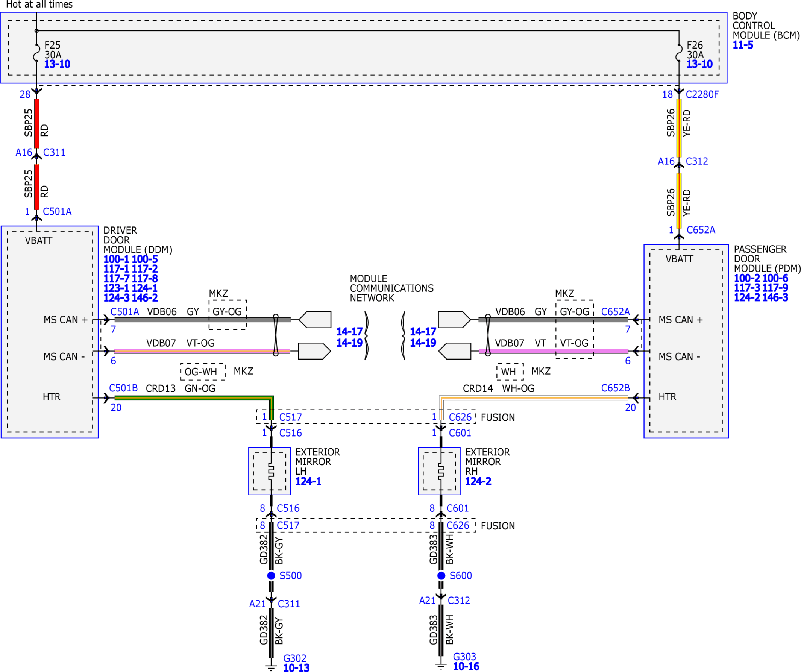The height and width of the screenshot is (672, 801).
Task: Click the F26 30A fuse symbol
Action: pos(679,53)
